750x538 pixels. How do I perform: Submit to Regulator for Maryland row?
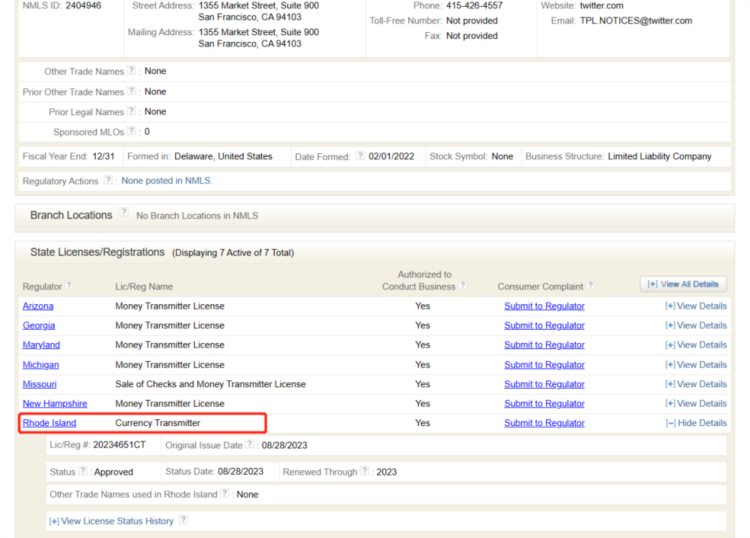coord(544,345)
